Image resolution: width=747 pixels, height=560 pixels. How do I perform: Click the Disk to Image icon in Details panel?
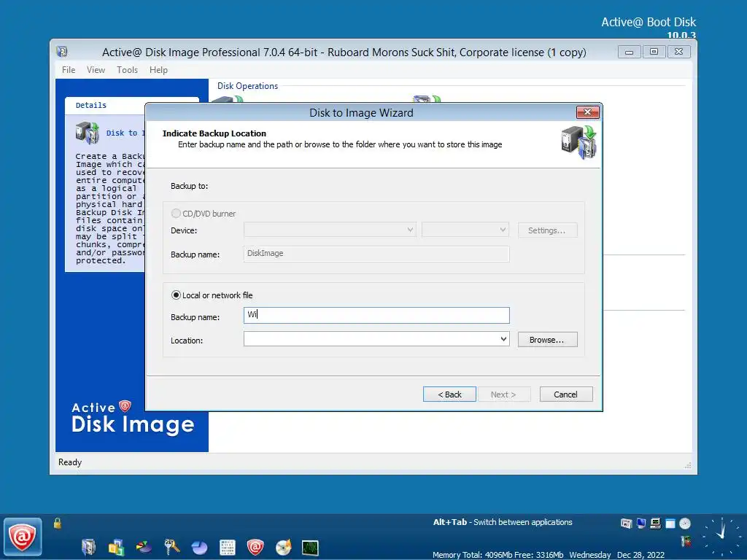(88, 133)
